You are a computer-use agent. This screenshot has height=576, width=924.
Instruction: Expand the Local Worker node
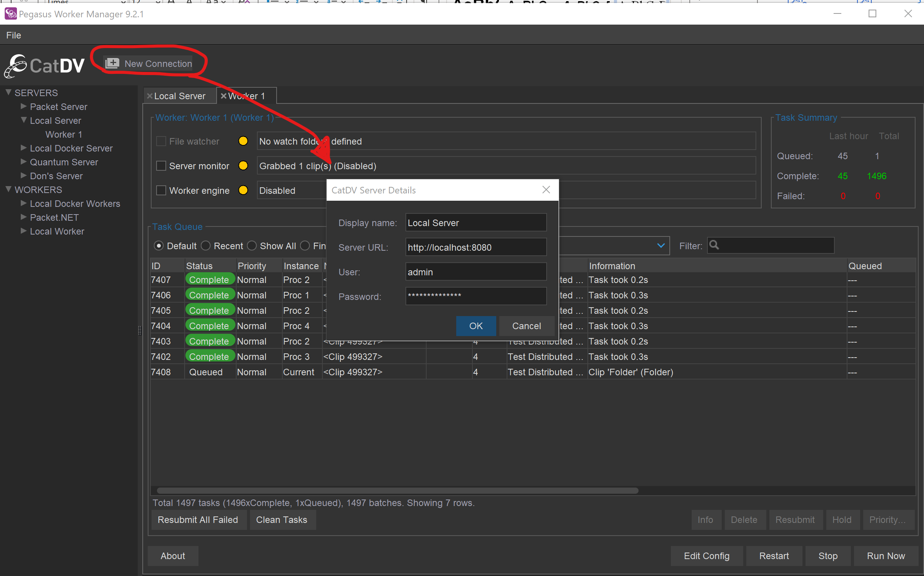(23, 231)
